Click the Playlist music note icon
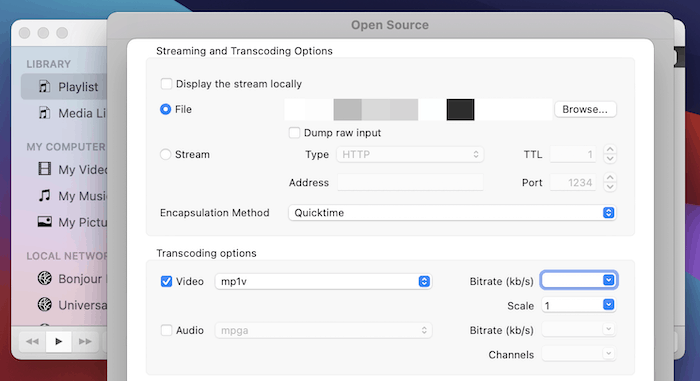The image size is (700, 381). tap(44, 86)
